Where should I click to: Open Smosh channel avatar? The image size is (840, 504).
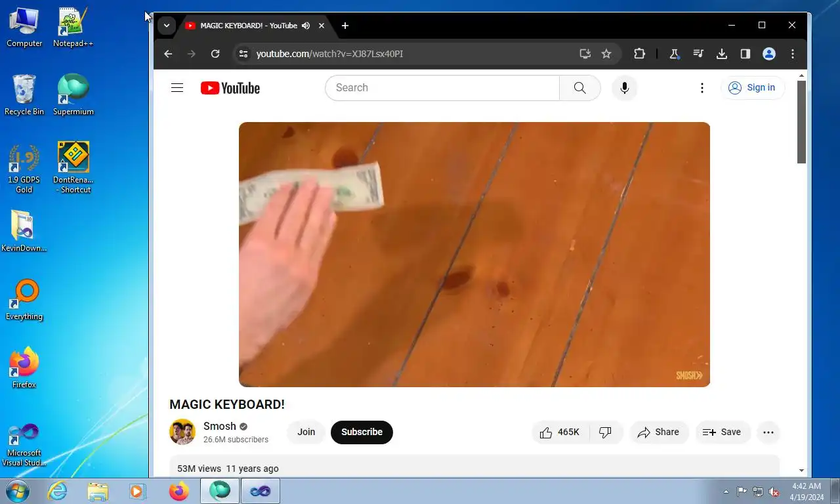pyautogui.click(x=182, y=432)
